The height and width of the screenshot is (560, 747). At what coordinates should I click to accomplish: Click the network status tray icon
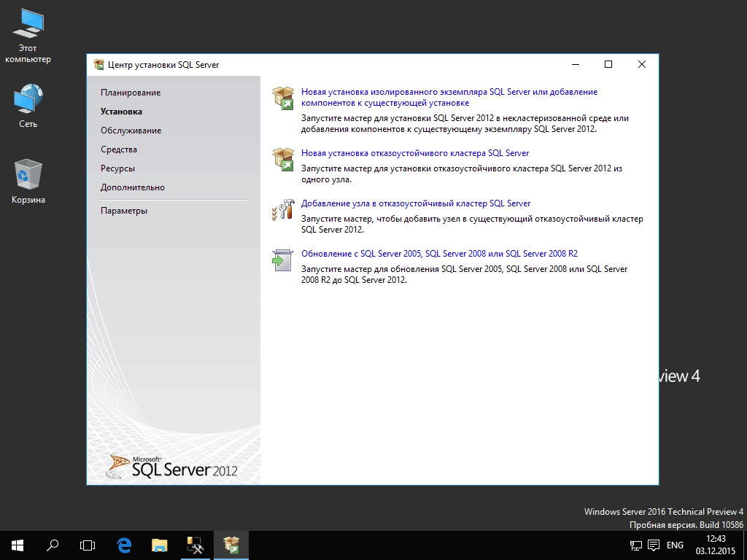(636, 545)
